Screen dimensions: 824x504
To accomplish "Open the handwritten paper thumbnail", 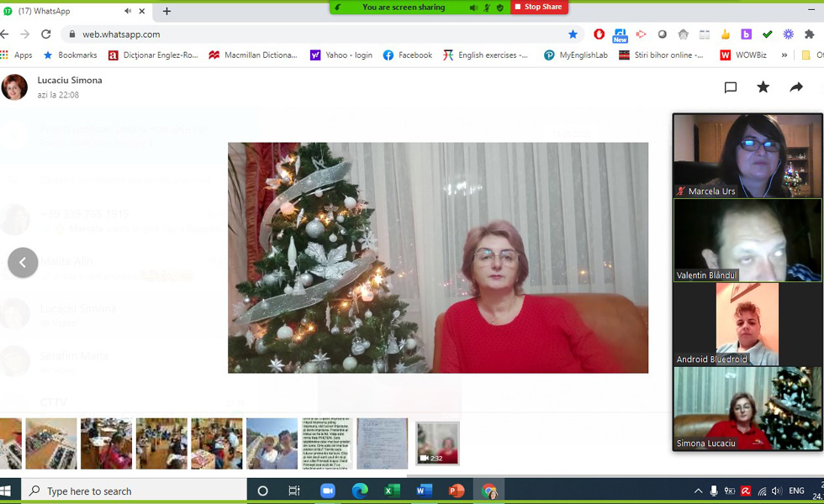I will point(382,444).
